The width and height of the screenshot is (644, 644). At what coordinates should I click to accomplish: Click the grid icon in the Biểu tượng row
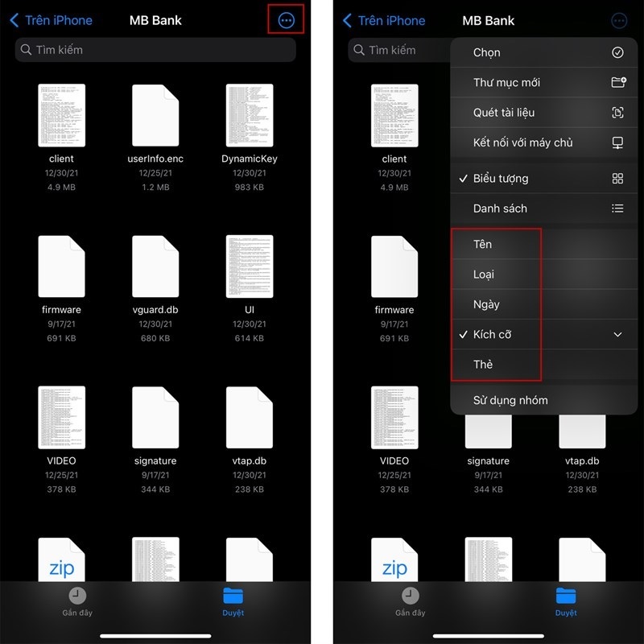(617, 179)
